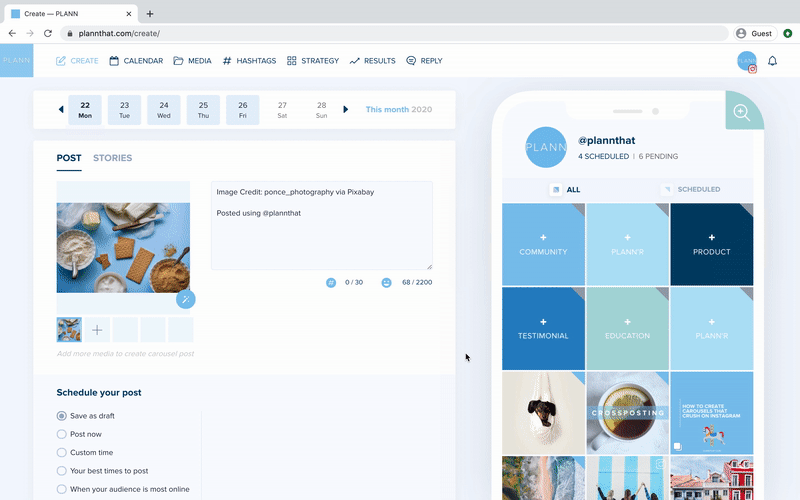Open the emoji picker icon
The width and height of the screenshot is (800, 500).
[x=386, y=283]
